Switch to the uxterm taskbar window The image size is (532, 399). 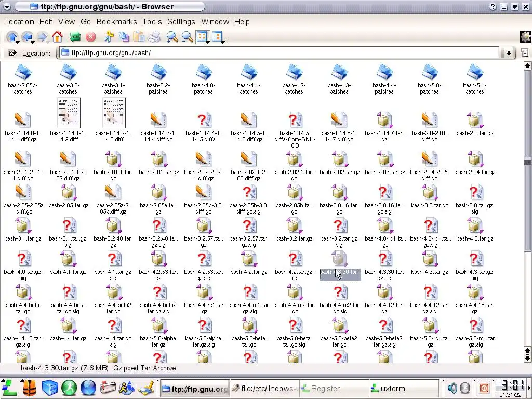click(403, 389)
